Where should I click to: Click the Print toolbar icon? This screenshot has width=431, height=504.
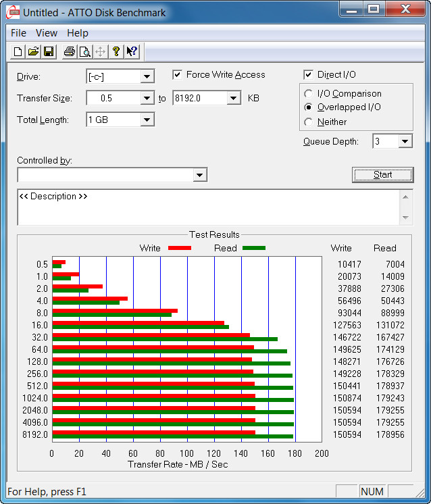click(x=70, y=51)
